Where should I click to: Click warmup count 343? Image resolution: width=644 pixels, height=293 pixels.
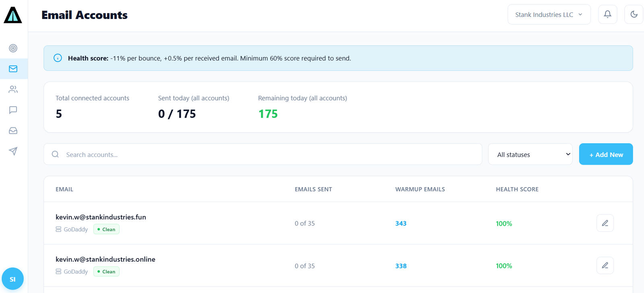(x=401, y=223)
